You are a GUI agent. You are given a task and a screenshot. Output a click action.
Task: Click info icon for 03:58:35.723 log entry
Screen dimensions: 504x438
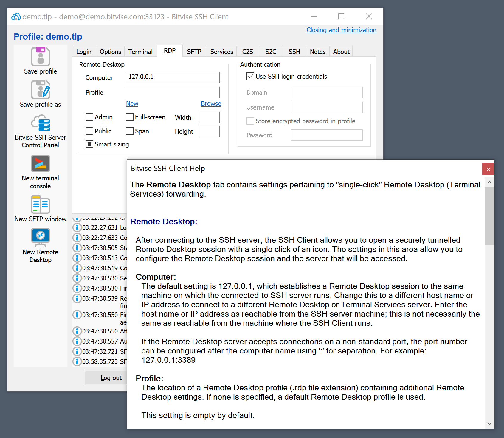[77, 361]
